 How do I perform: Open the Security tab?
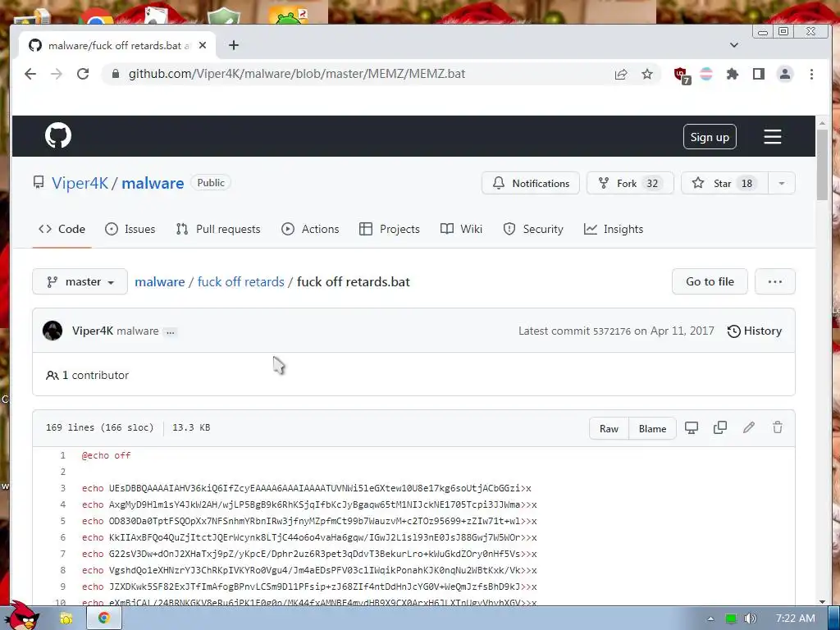tap(533, 230)
